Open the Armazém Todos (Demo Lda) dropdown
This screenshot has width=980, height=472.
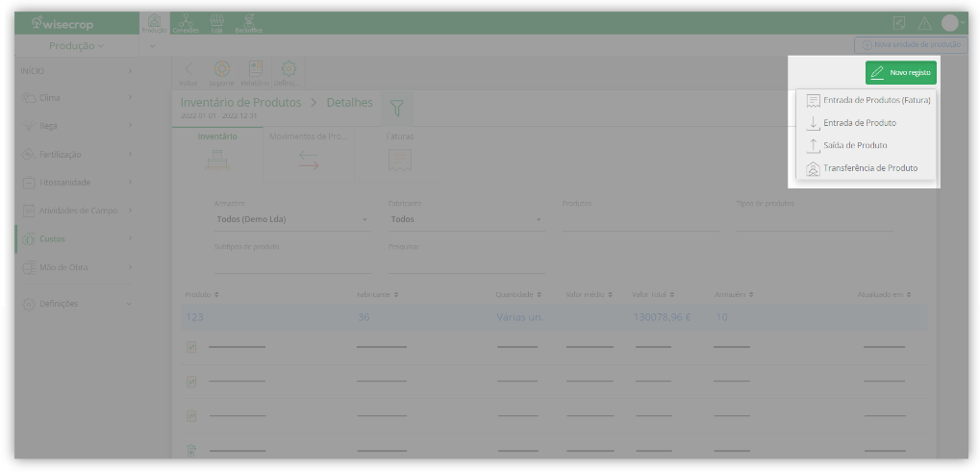click(291, 220)
